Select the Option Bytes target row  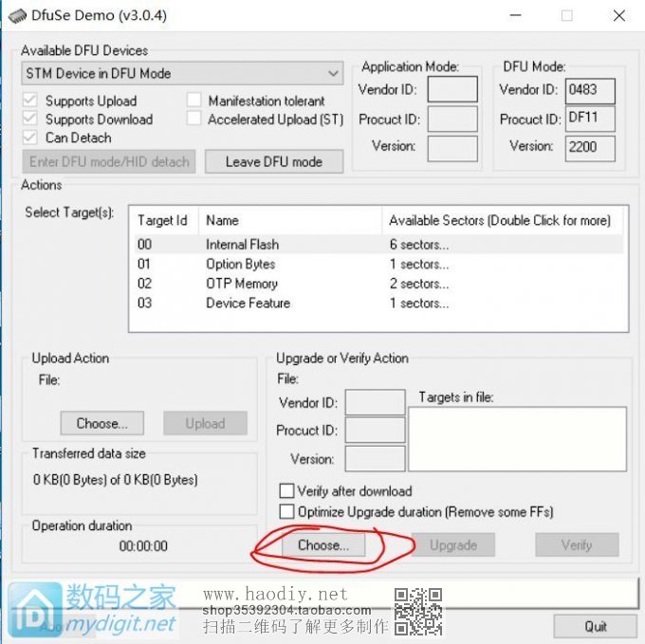tap(240, 265)
